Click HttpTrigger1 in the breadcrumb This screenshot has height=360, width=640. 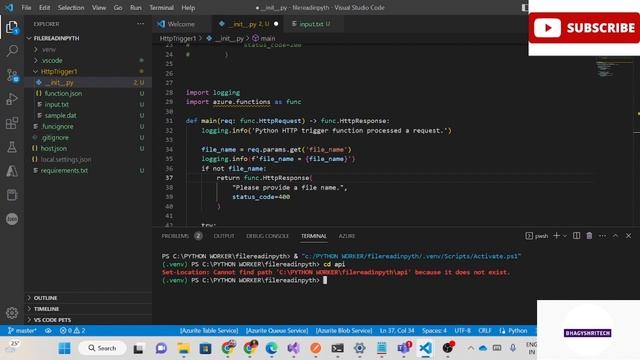(x=178, y=38)
